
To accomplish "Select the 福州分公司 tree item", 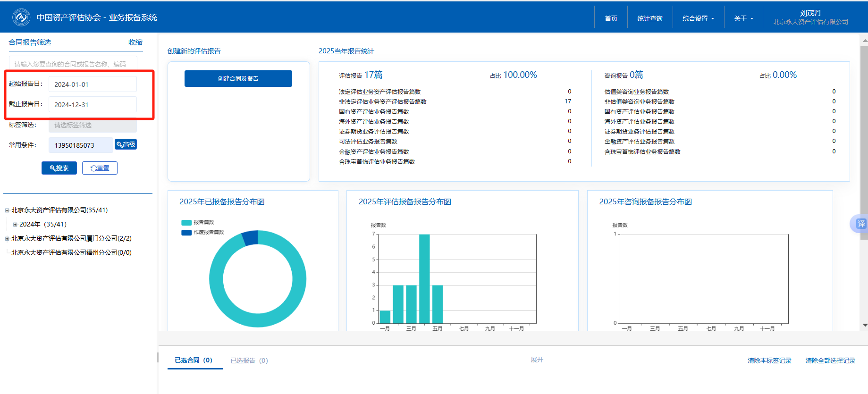I will point(71,253).
